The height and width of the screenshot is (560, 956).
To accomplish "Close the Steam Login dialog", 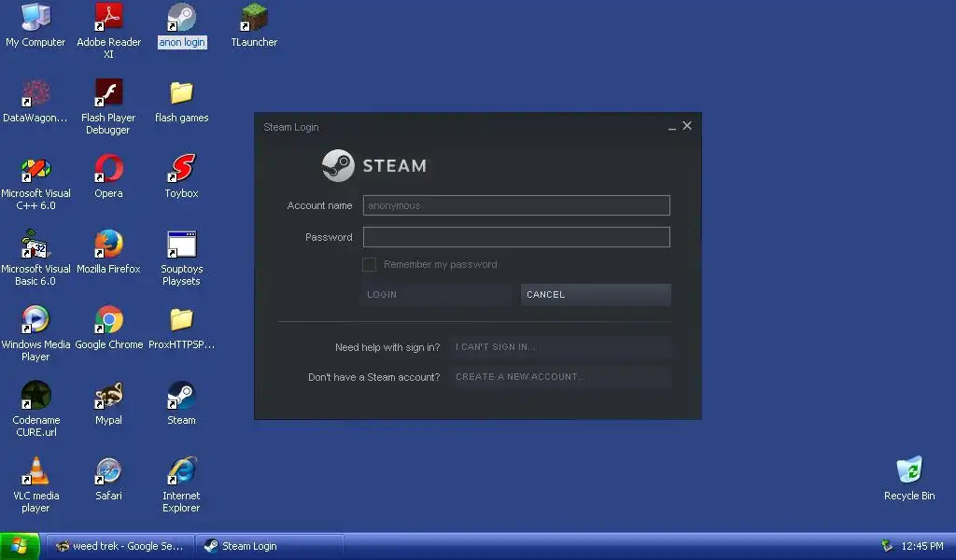I will tap(687, 125).
